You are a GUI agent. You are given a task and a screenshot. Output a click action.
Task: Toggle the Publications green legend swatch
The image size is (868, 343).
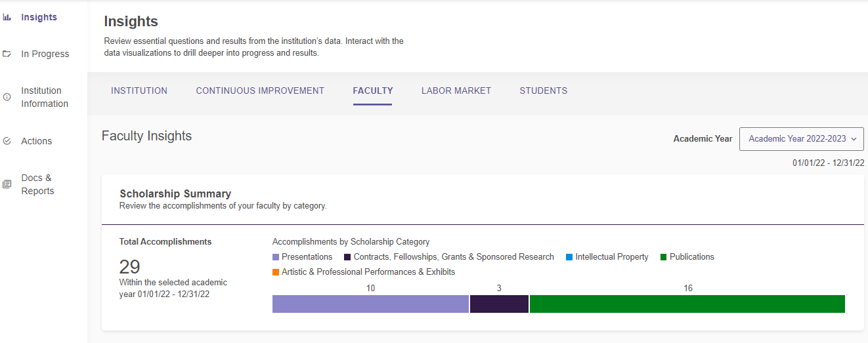coord(664,257)
